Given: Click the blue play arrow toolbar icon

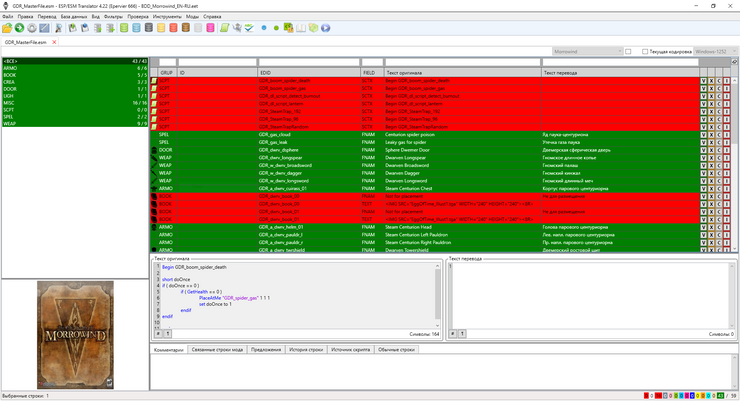Looking at the screenshot, I should point(325,28).
